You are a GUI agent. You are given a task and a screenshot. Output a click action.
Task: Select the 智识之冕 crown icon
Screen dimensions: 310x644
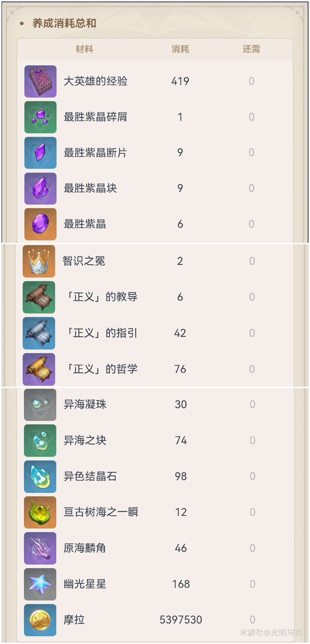click(39, 261)
